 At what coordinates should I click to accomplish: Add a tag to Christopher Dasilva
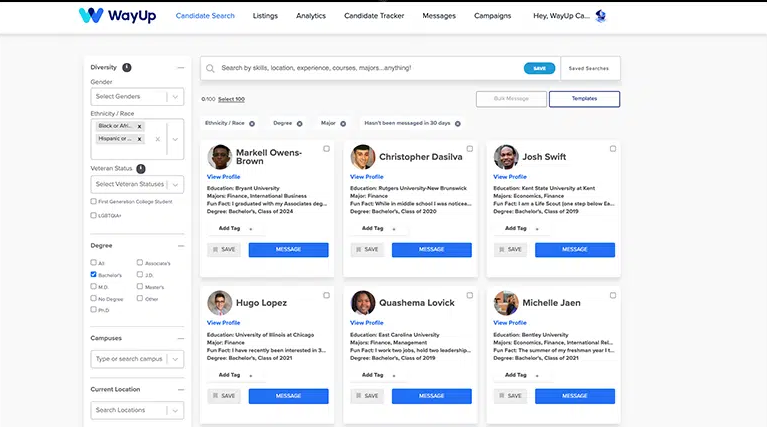pyautogui.click(x=379, y=228)
